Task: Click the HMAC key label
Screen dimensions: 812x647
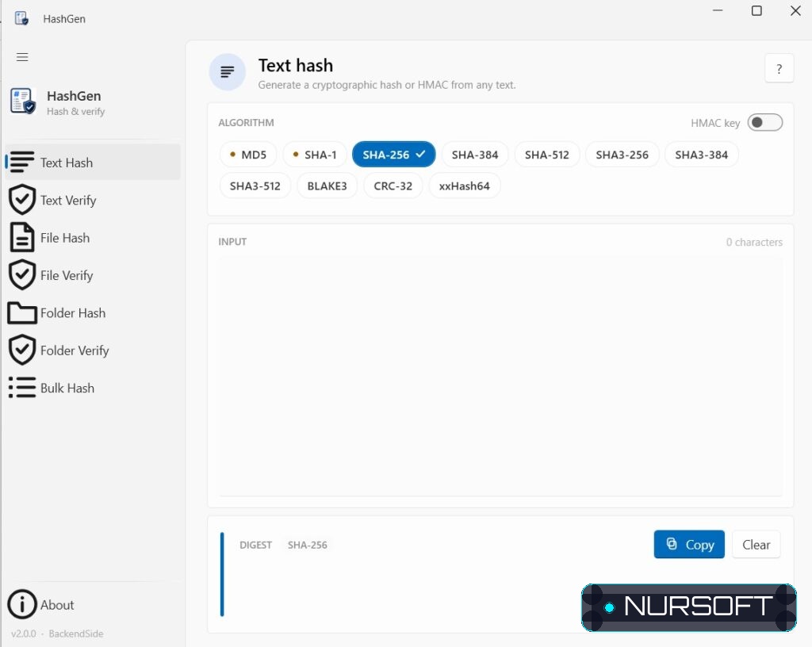Action: point(715,123)
